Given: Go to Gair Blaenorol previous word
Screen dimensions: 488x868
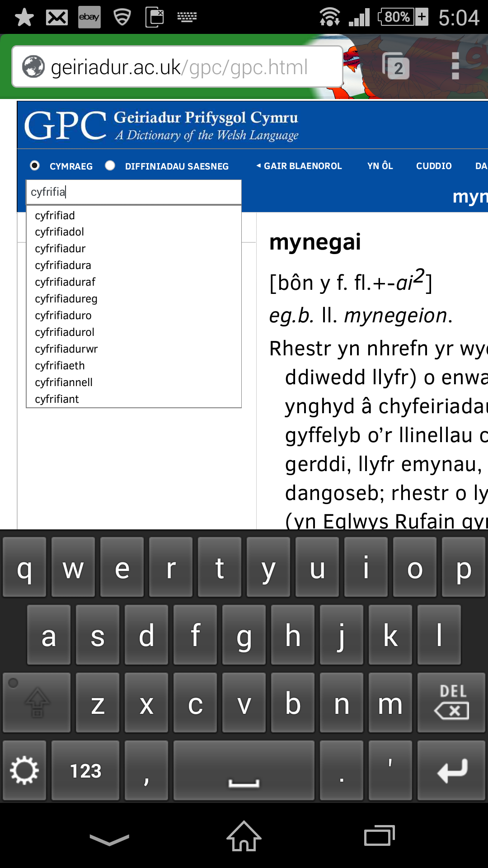Looking at the screenshot, I should point(299,166).
